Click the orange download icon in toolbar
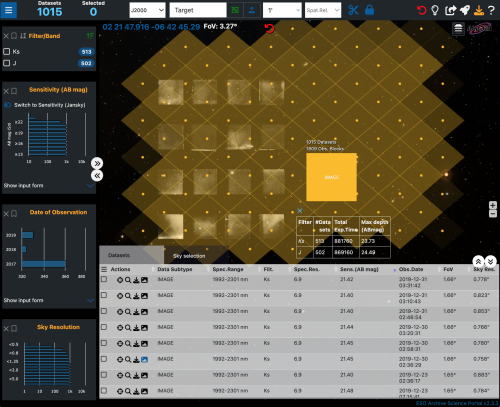500x407 pixels. coord(479,10)
